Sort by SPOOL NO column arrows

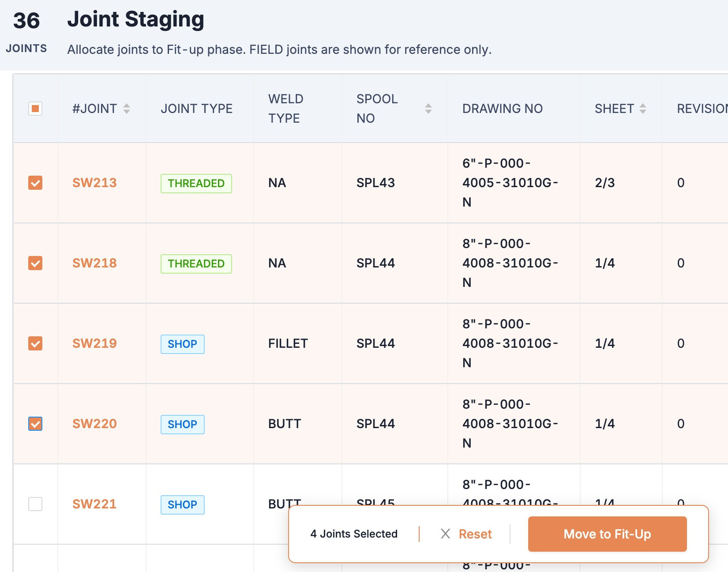tap(428, 109)
